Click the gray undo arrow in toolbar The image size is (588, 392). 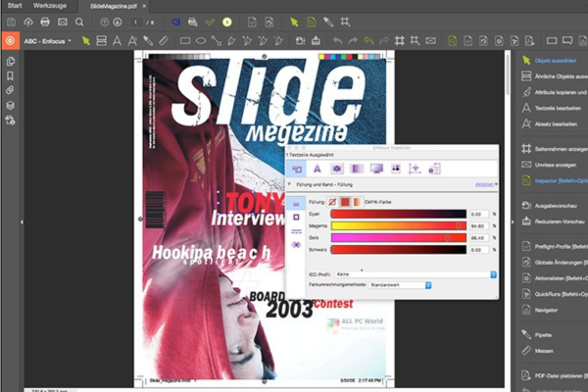337,40
